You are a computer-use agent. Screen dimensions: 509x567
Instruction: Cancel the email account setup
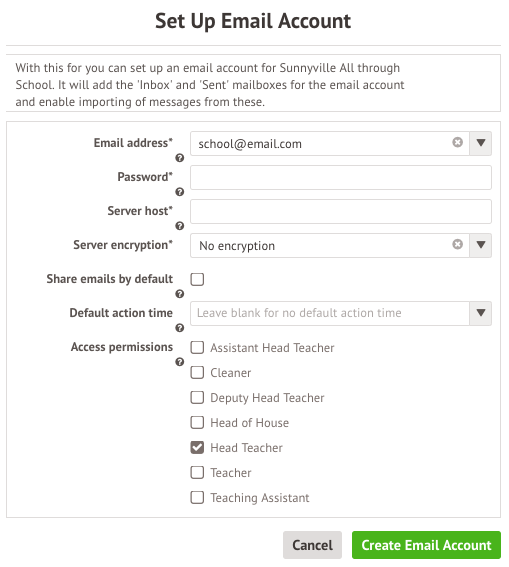312,545
